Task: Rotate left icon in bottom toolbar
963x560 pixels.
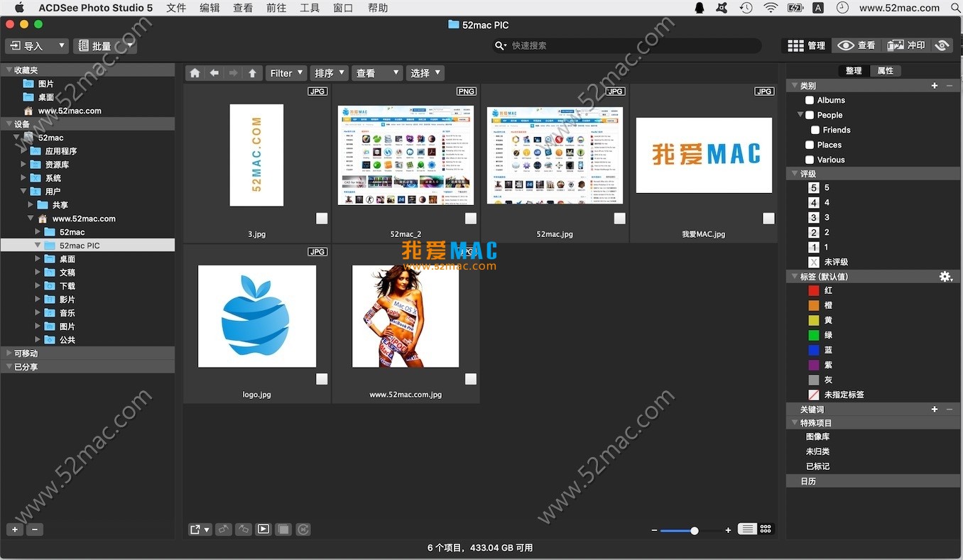Action: [x=223, y=529]
